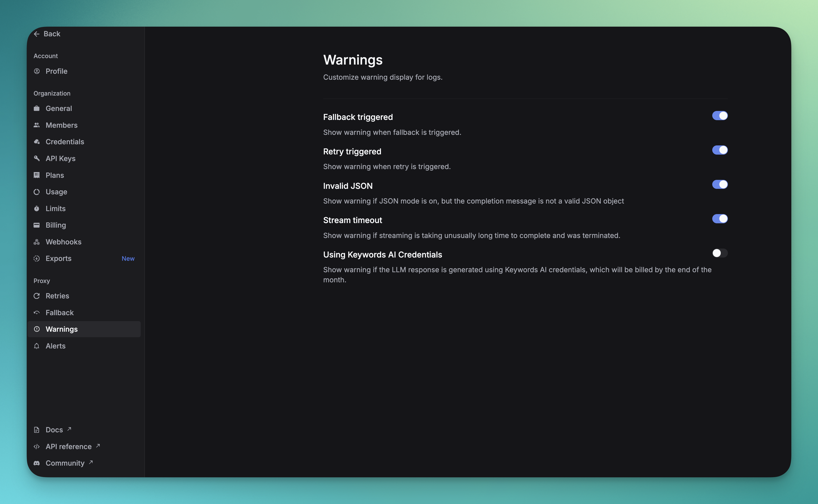The image size is (818, 504).
Task: Click the Docs file icon
Action: pos(37,430)
